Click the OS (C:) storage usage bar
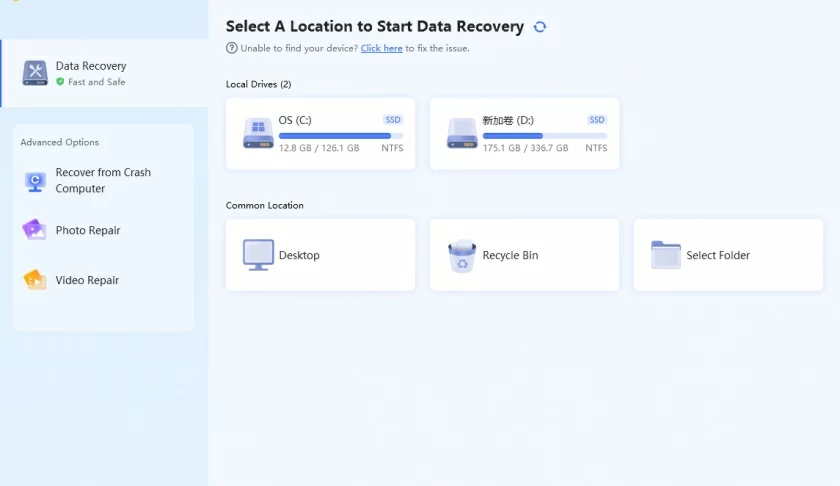This screenshot has height=486, width=840. tap(340, 135)
